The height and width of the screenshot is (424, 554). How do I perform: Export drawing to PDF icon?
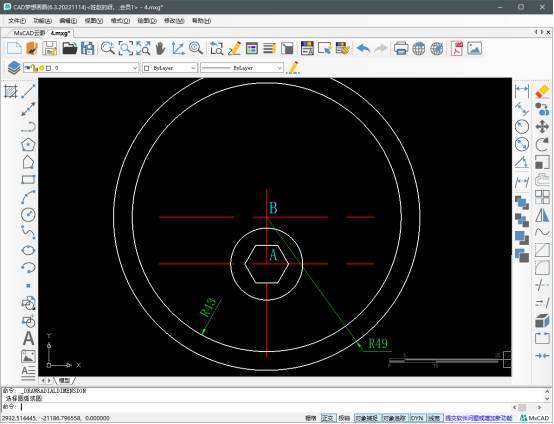(456, 48)
